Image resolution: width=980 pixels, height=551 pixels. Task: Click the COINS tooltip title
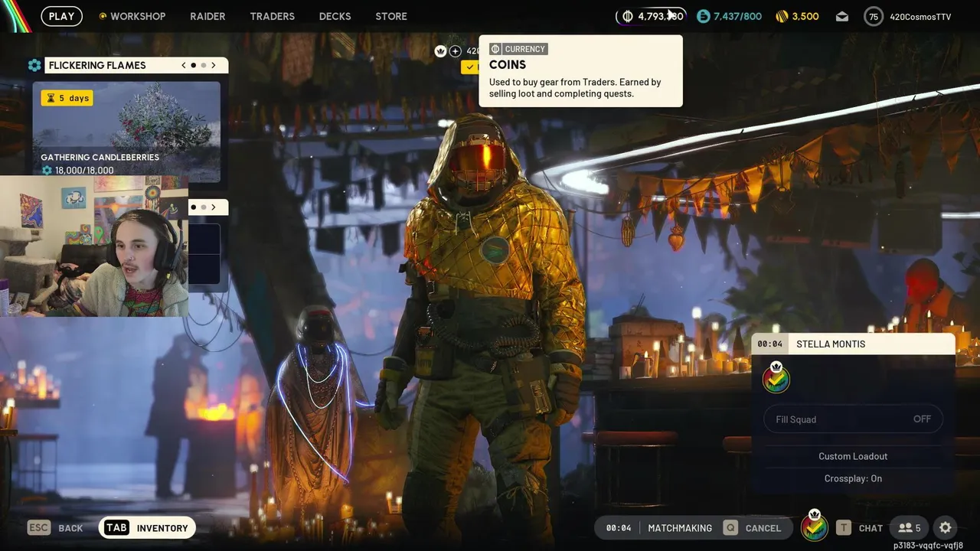pos(508,65)
